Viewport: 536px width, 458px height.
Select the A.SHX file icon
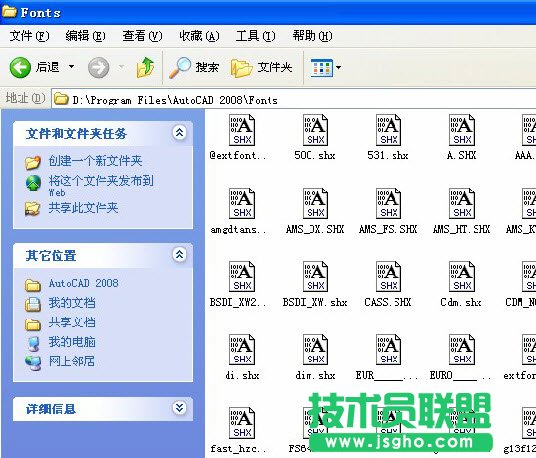coord(462,130)
